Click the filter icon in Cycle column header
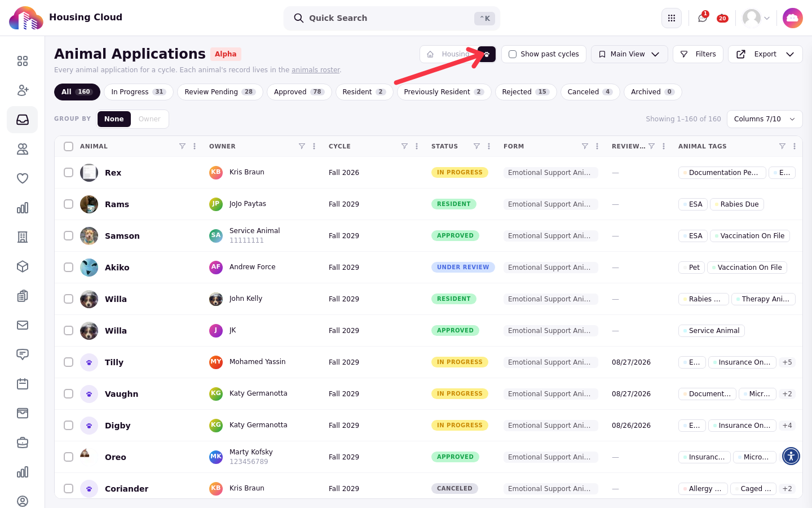The height and width of the screenshot is (508, 812). (404, 146)
